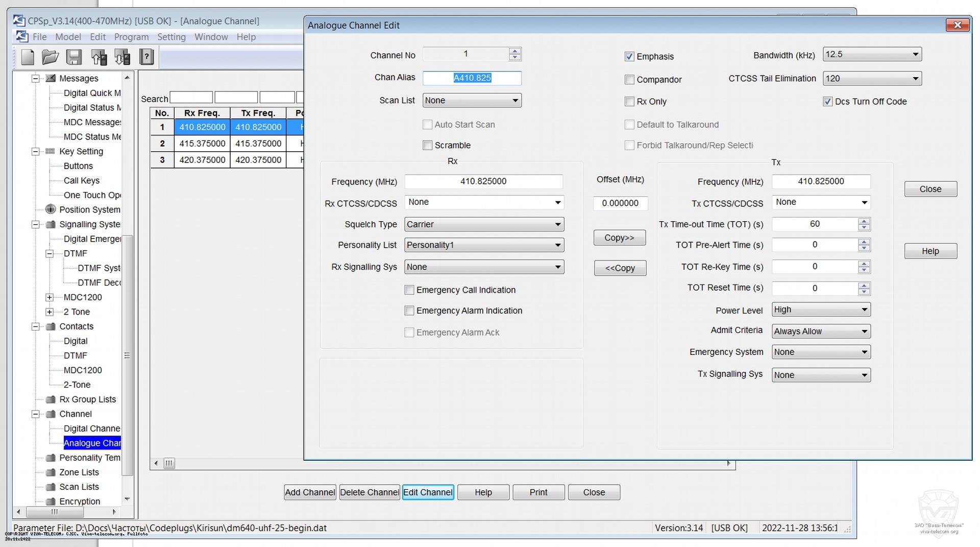Click the radio icon with up arrow
980x547 pixels.
coord(99,57)
